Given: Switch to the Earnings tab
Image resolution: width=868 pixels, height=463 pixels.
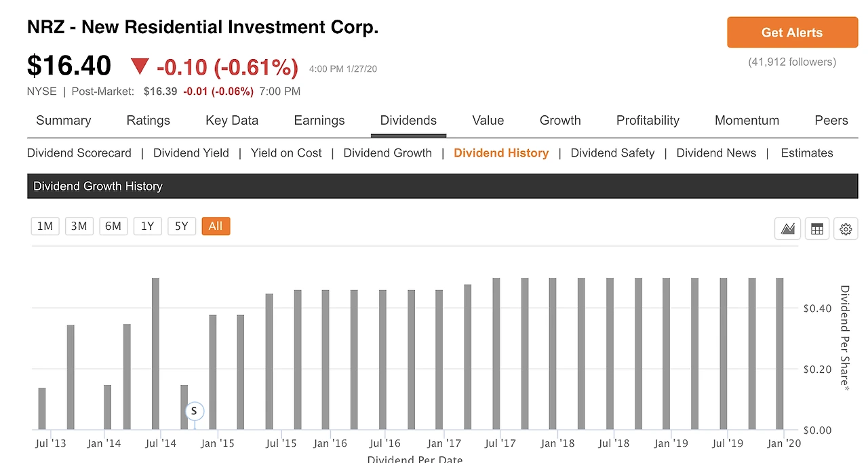Looking at the screenshot, I should click(319, 121).
